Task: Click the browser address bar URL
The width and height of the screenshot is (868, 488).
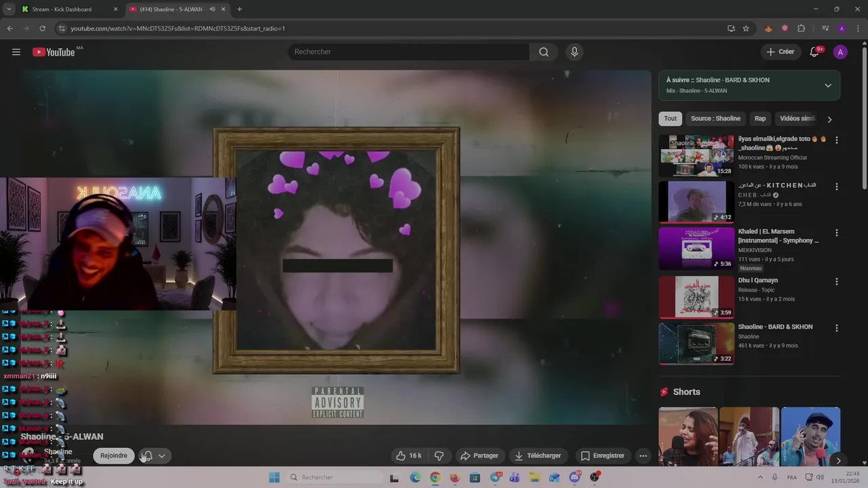Action: coord(178,28)
